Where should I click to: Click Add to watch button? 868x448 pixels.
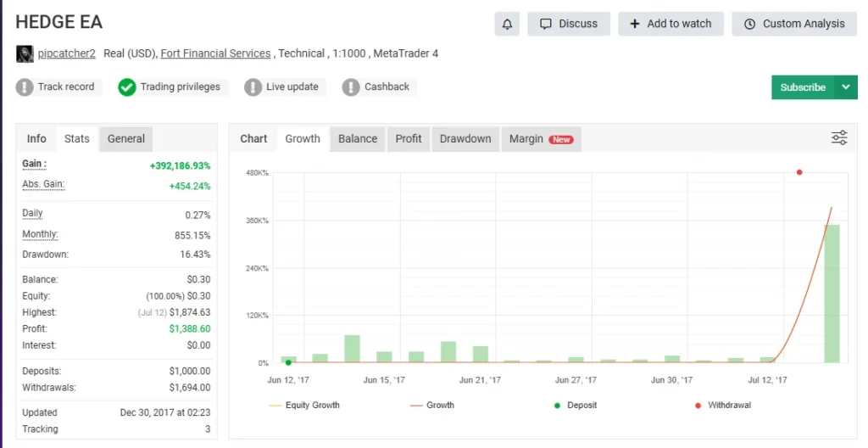point(670,24)
